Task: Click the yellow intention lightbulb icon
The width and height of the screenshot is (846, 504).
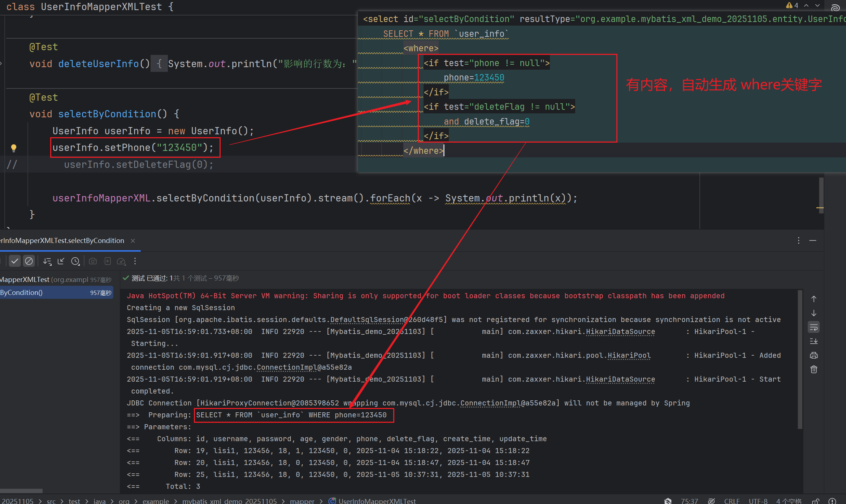Action: [14, 148]
